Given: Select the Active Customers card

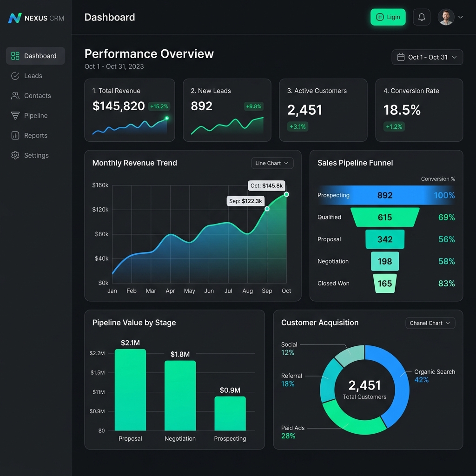Looking at the screenshot, I should click(x=323, y=110).
